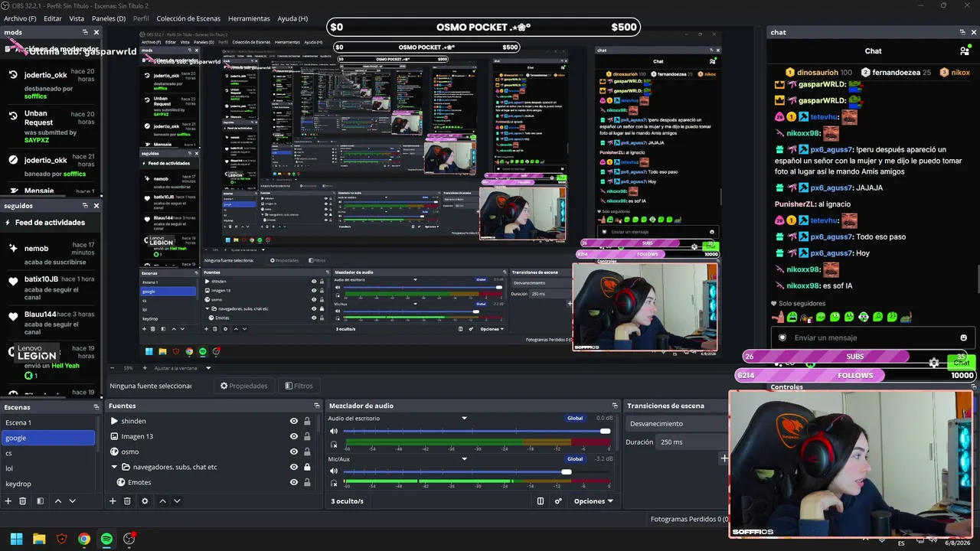Remove the selected source with trash icon

[x=127, y=501]
